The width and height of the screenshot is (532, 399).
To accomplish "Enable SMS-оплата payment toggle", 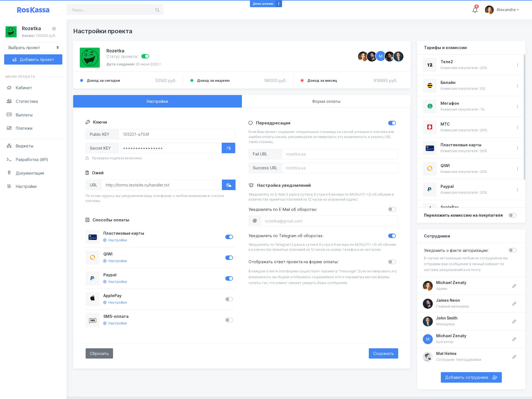I will click(229, 319).
